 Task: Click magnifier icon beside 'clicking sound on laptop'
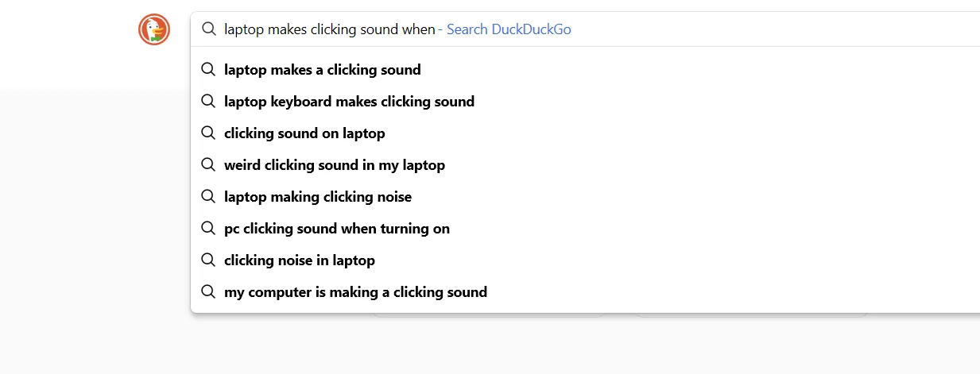pos(209,133)
